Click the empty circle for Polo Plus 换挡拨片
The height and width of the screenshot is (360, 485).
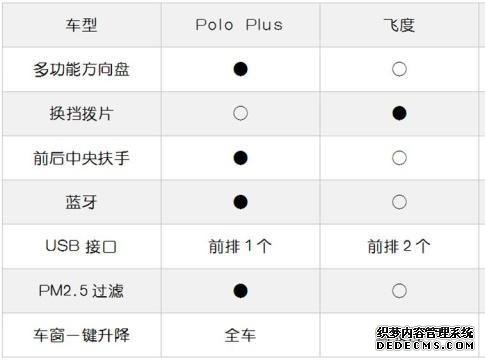(240, 113)
